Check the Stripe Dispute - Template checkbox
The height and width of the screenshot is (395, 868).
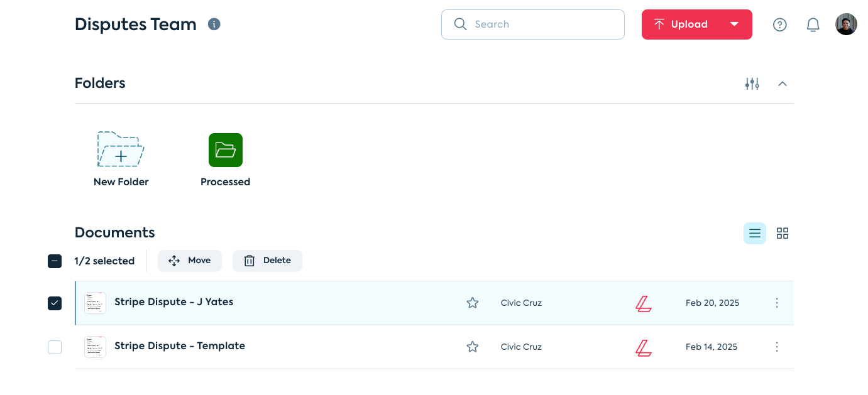click(55, 347)
